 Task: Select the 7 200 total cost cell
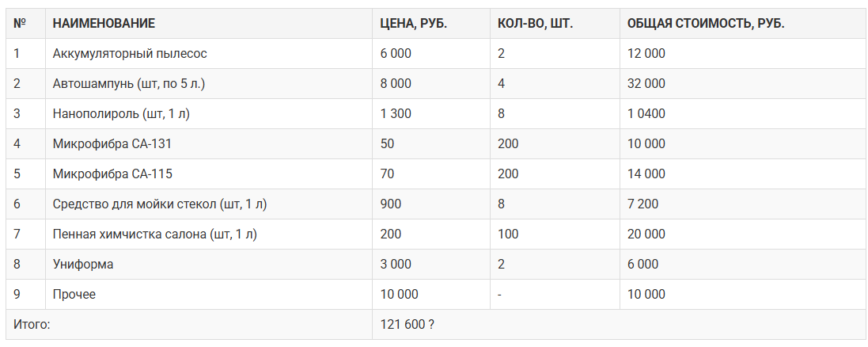tap(642, 204)
